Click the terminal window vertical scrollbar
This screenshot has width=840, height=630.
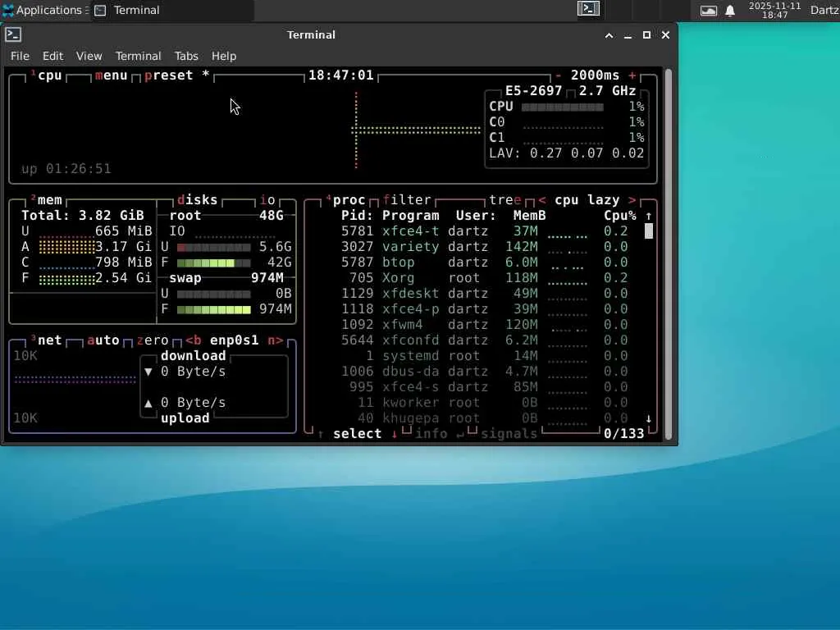(x=668, y=254)
